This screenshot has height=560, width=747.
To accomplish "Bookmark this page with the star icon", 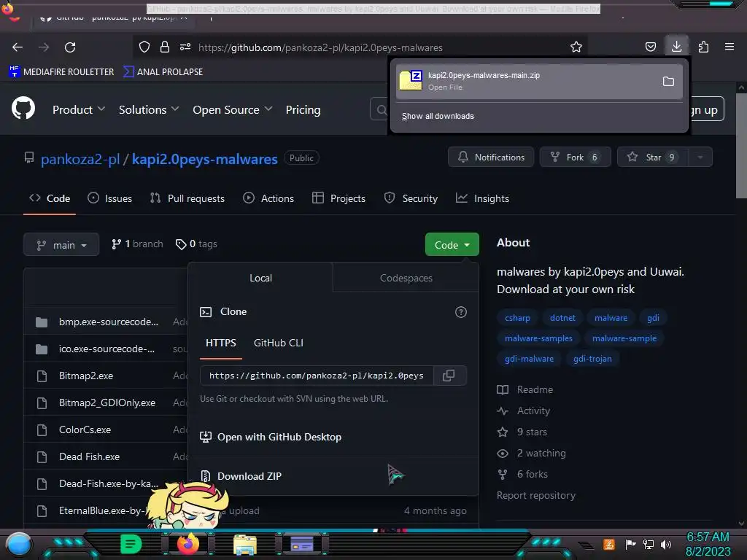I will [x=576, y=47].
